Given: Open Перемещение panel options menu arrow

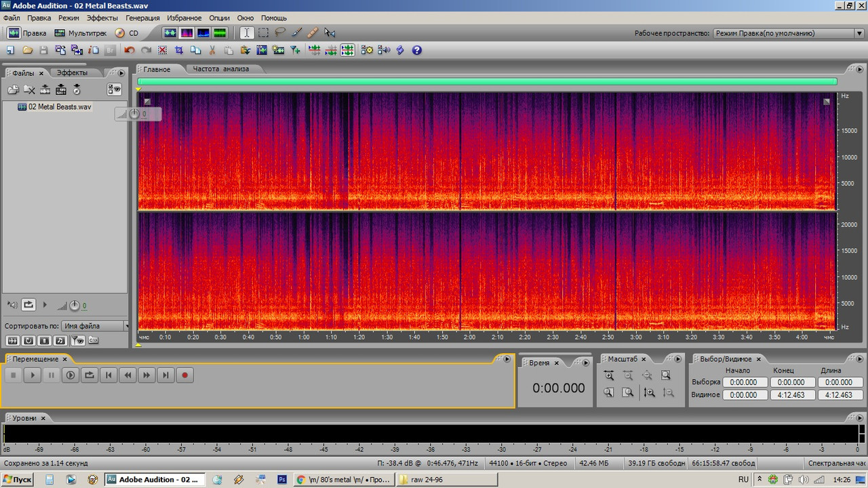Looking at the screenshot, I should click(506, 359).
